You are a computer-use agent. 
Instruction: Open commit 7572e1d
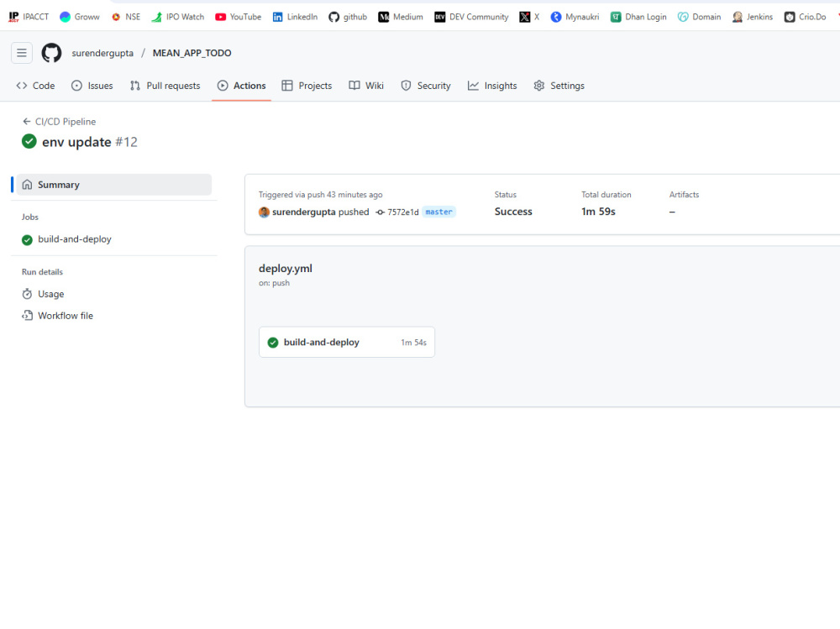pos(403,212)
